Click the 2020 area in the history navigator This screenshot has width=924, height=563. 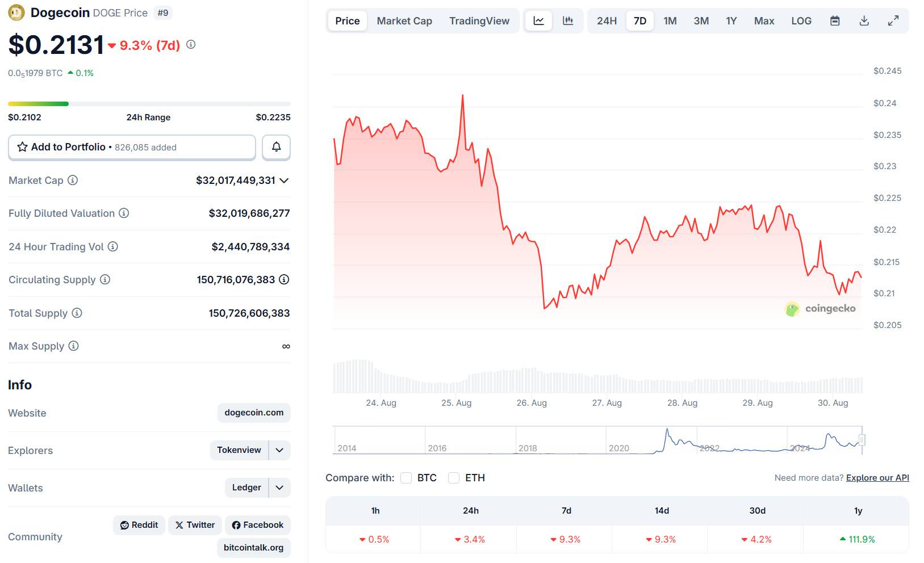619,448
